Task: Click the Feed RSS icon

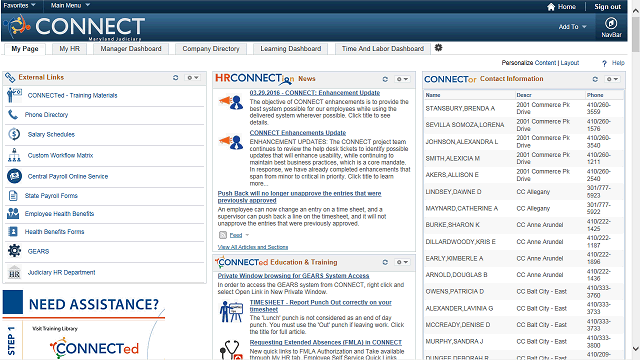Action: 223,235
